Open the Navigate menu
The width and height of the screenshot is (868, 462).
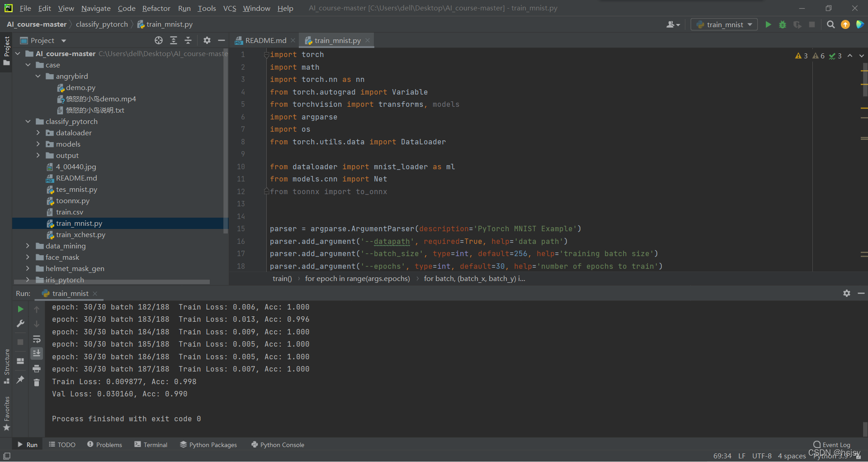click(96, 8)
